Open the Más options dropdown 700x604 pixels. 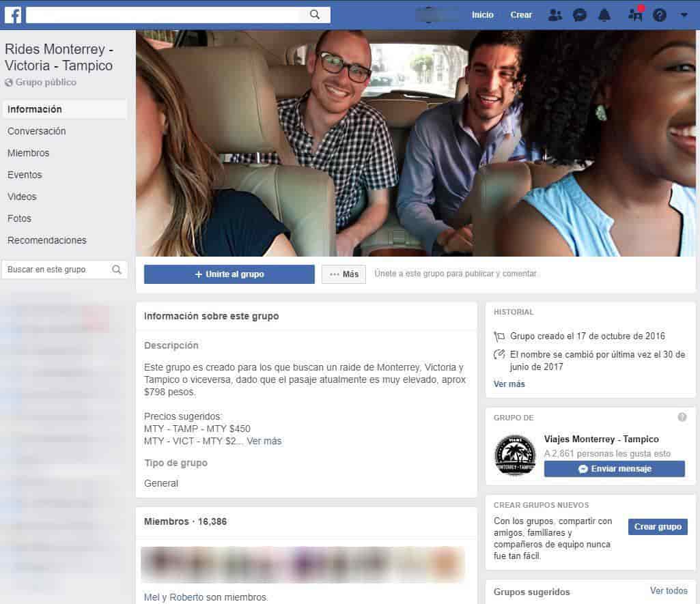coord(344,274)
